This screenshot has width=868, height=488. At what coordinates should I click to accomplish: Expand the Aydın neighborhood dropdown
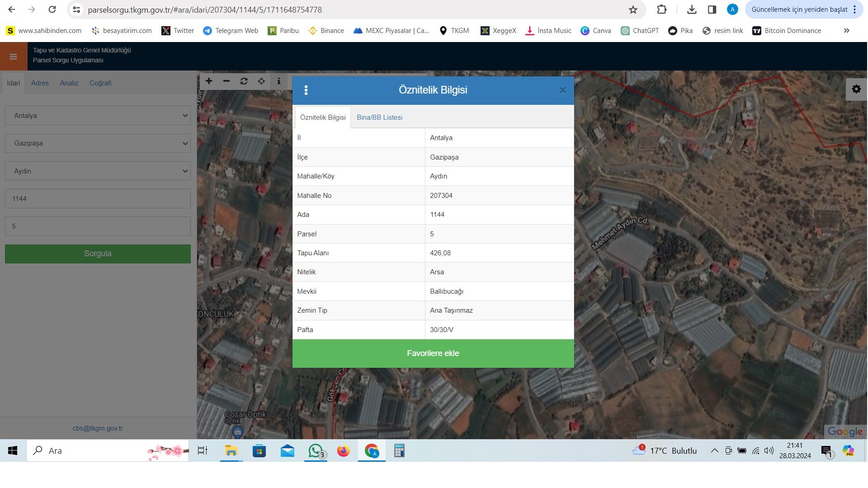(98, 171)
